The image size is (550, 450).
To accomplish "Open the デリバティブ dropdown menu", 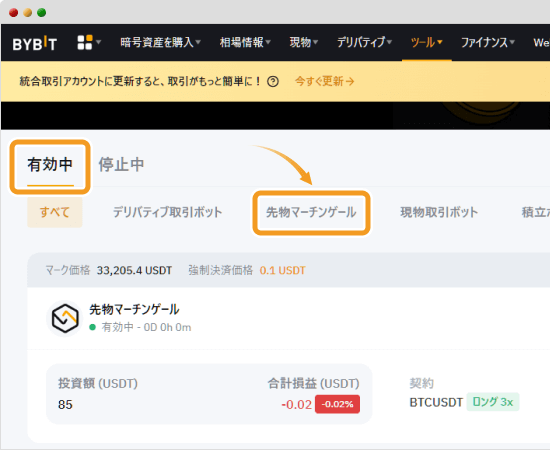I will coord(364,42).
